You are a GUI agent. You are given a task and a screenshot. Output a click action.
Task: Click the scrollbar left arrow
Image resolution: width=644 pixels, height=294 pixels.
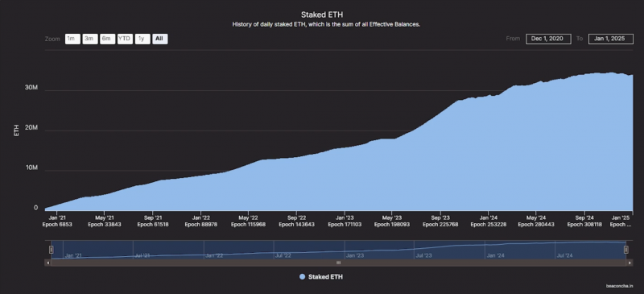pos(47,263)
